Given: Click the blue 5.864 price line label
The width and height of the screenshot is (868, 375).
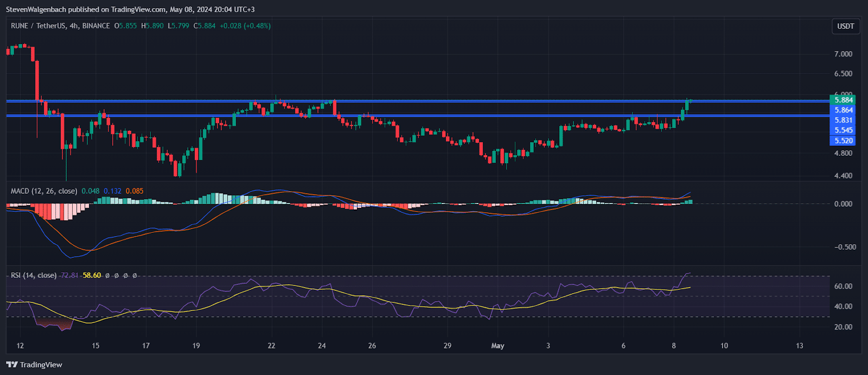Looking at the screenshot, I should point(844,110).
